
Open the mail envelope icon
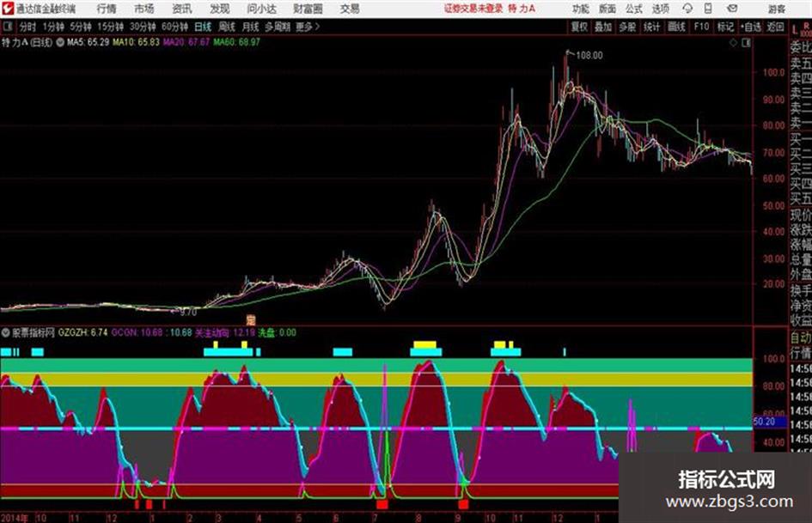pos(732,9)
